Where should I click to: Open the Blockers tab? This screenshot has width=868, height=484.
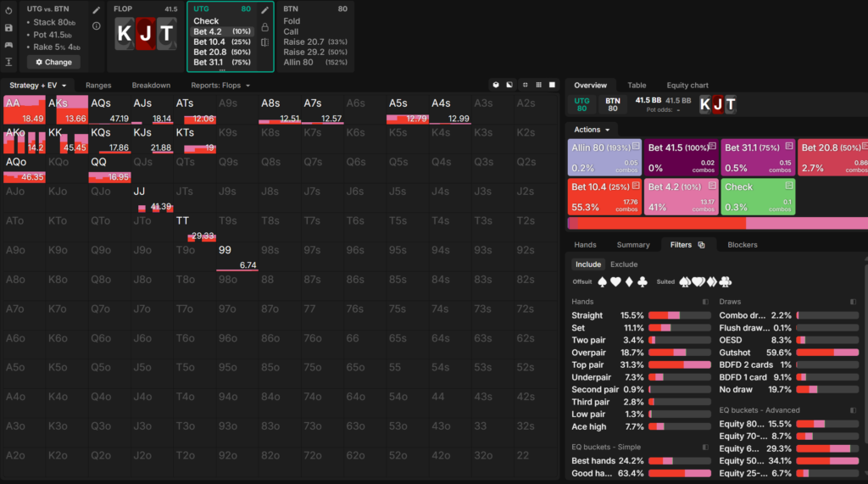tap(742, 245)
